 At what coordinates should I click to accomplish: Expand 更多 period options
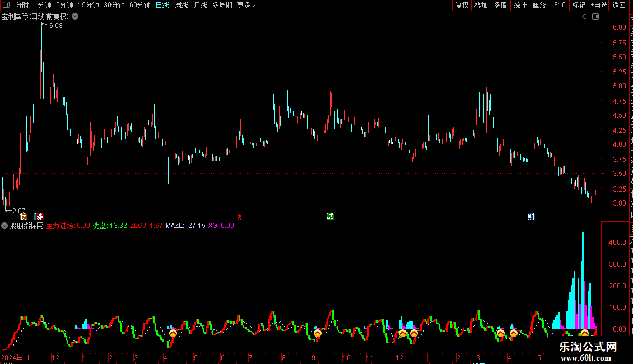(246, 5)
